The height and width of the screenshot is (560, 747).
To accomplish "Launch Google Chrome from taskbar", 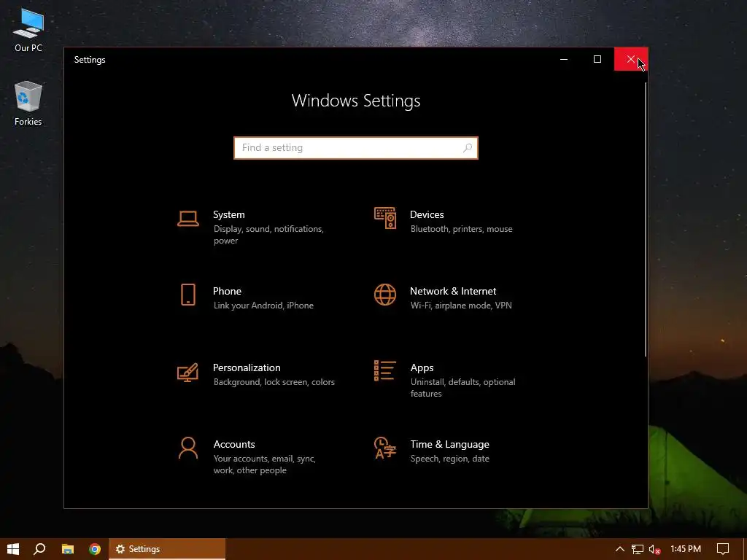I will point(95,549).
